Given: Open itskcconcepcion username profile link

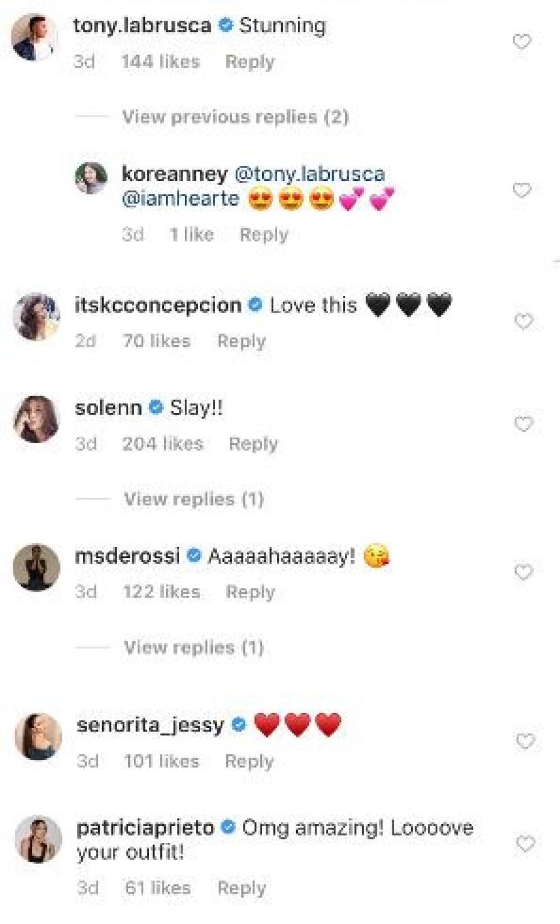Looking at the screenshot, I should pos(158,305).
